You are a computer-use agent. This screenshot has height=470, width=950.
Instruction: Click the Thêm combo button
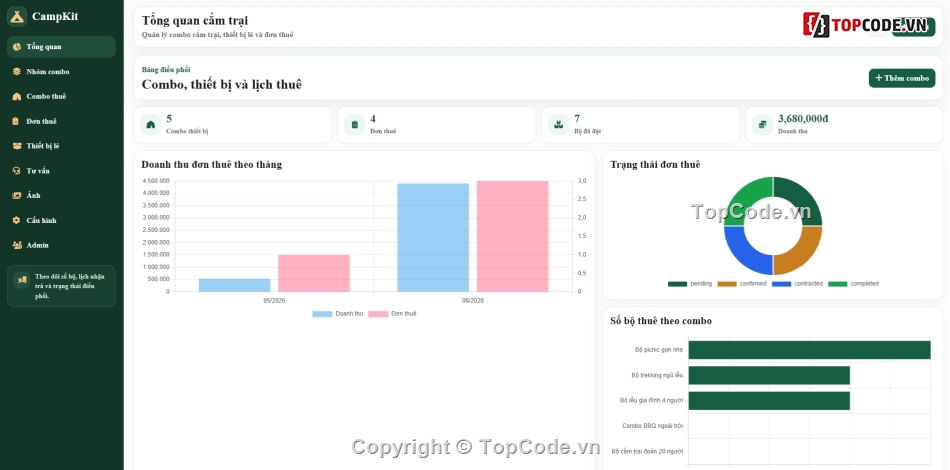point(902,78)
